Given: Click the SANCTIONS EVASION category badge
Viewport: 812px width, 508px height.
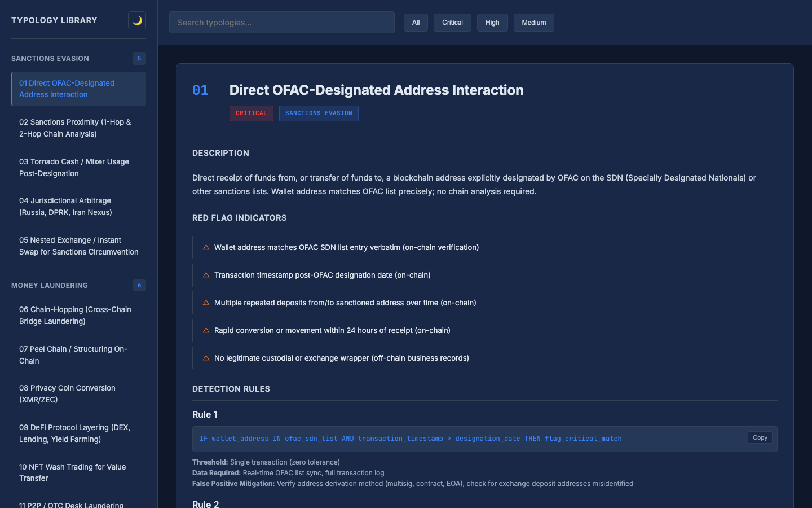Looking at the screenshot, I should click(319, 113).
